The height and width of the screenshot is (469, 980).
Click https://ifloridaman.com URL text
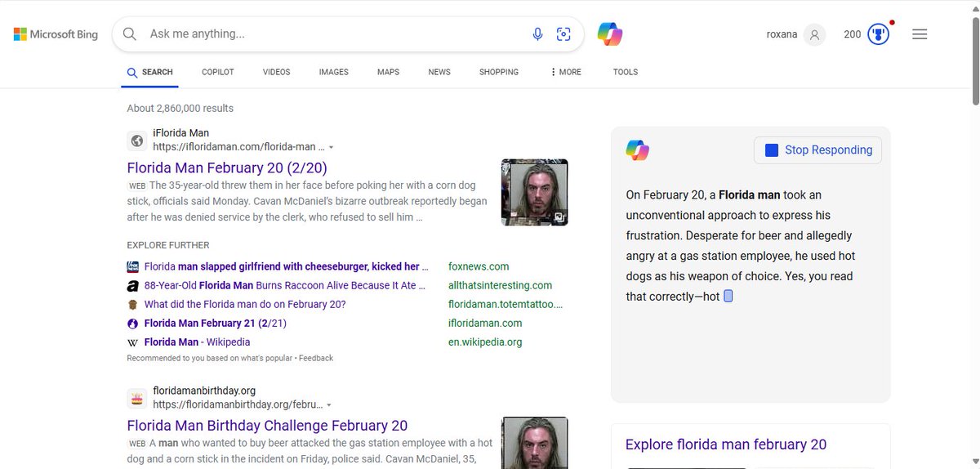tap(239, 147)
